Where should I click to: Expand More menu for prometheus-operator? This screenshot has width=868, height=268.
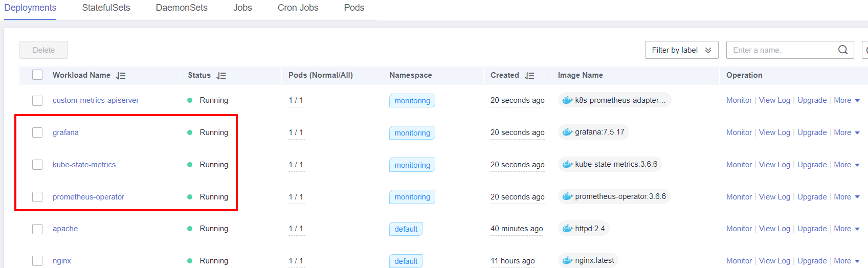(847, 197)
